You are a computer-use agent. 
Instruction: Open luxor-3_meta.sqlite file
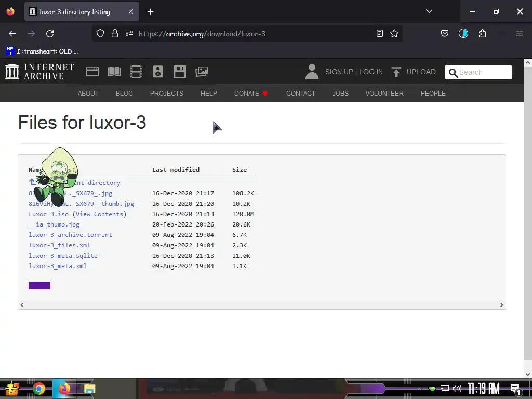(63, 256)
